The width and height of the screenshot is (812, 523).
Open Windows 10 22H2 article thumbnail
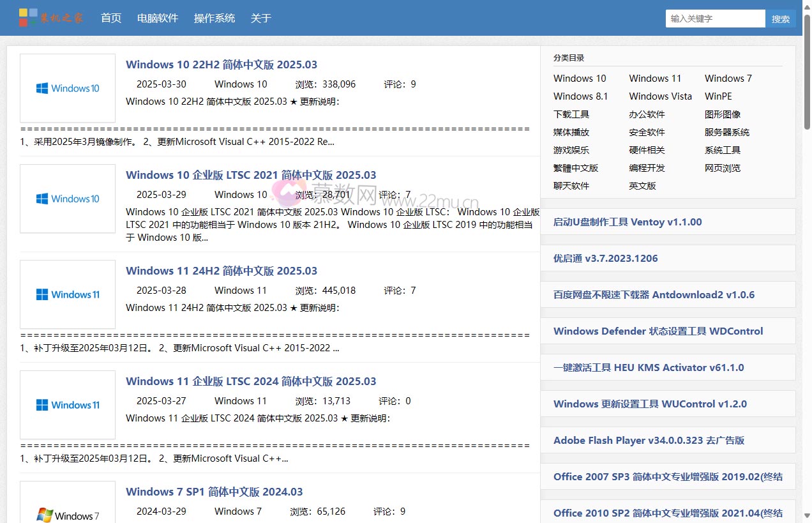coord(68,88)
